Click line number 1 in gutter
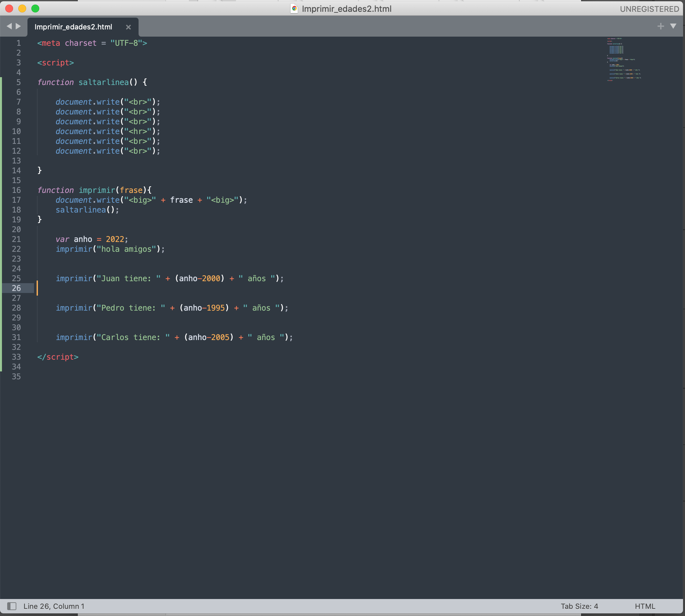Screen dimensions: 685x616 coord(19,43)
